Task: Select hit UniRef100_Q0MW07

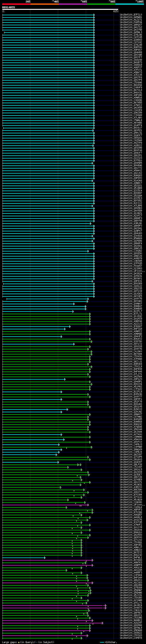Action: [131, 304]
